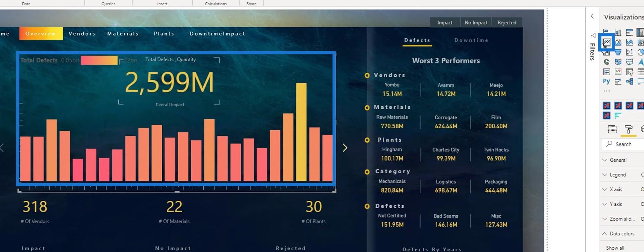Screen dimensions: 644x252
Task: Collapse the Visualizations pane chevron
Action: click(x=592, y=16)
